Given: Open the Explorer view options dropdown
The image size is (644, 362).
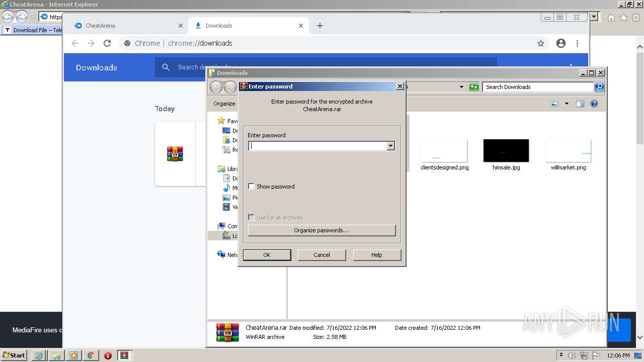Looking at the screenshot, I should click(567, 104).
